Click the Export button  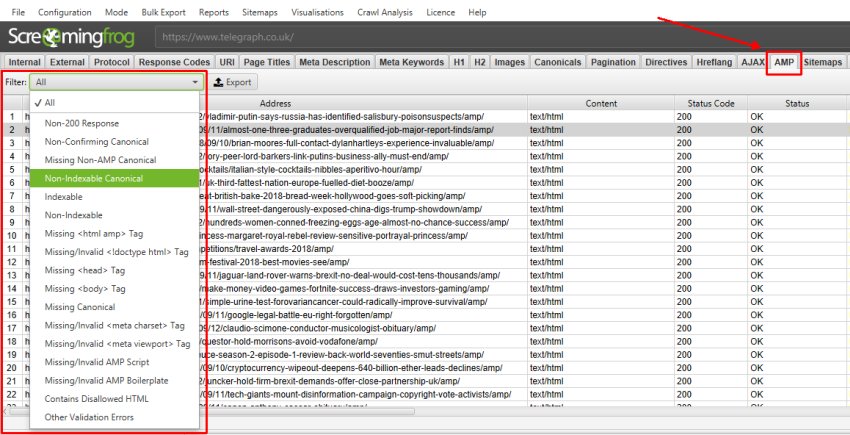click(233, 82)
